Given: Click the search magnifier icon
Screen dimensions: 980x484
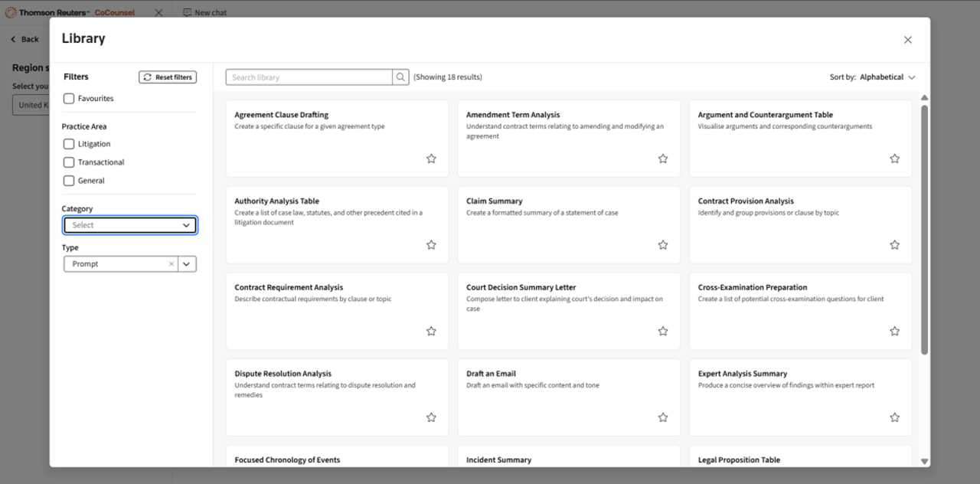Looking at the screenshot, I should click(x=400, y=77).
